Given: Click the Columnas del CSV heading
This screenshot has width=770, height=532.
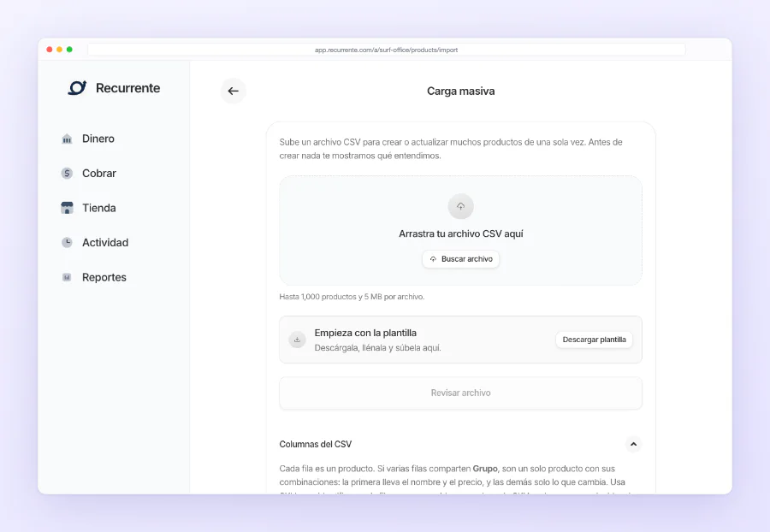Looking at the screenshot, I should tap(315, 444).
